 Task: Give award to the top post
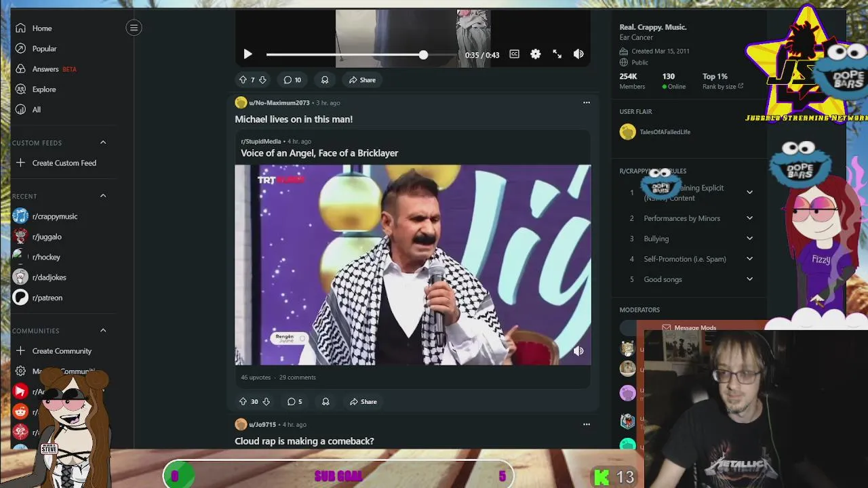325,80
